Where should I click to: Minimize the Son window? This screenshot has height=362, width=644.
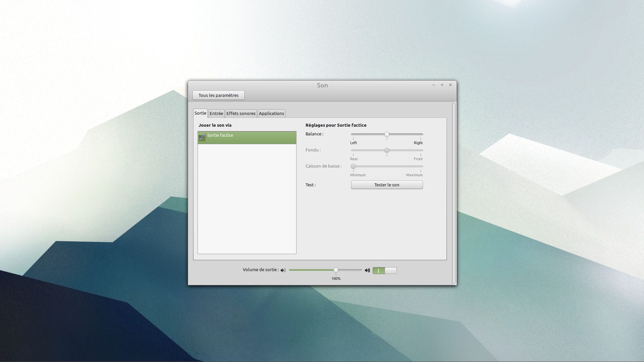pos(434,85)
